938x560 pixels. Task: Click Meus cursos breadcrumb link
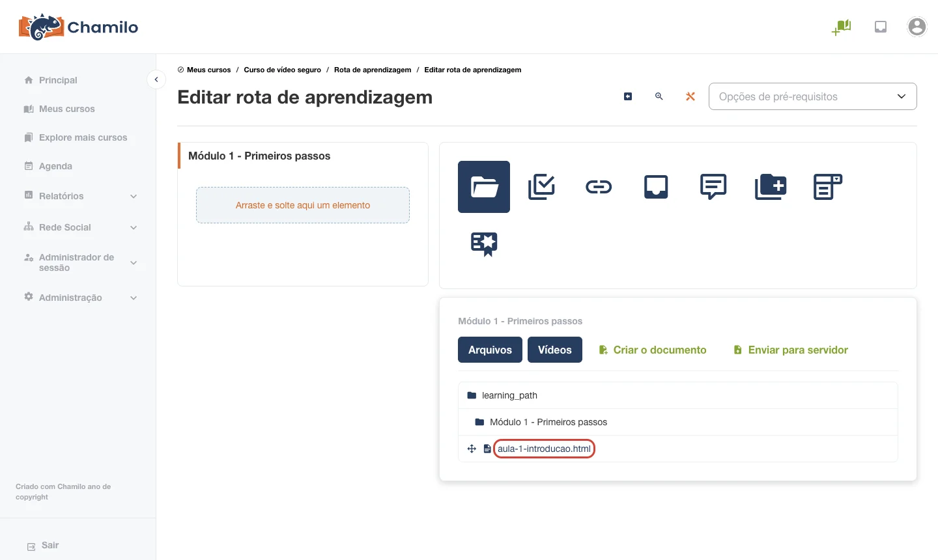tap(208, 70)
